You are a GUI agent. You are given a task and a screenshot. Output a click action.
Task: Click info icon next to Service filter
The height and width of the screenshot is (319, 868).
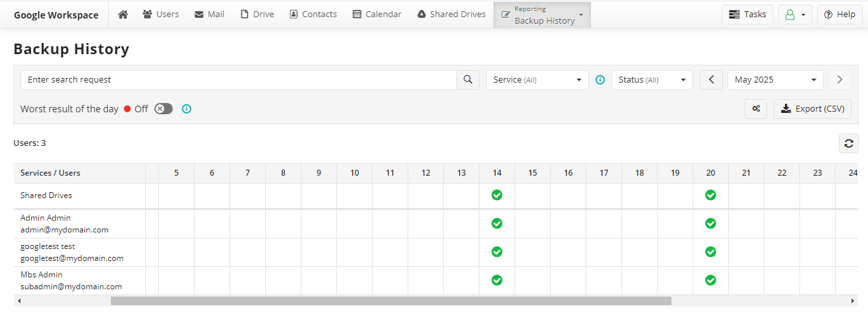tap(600, 80)
